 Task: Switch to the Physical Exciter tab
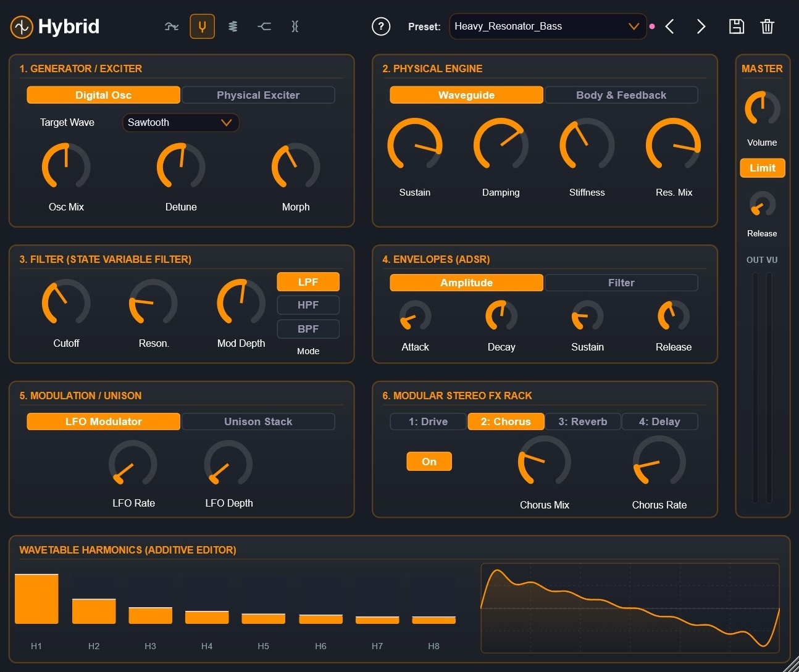[258, 95]
